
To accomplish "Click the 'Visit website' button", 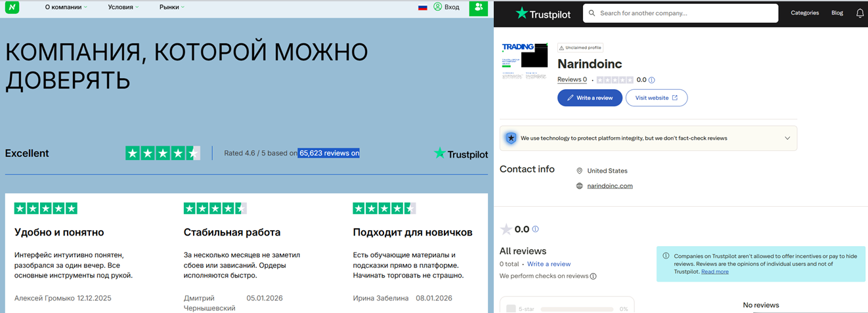I will pyautogui.click(x=657, y=98).
